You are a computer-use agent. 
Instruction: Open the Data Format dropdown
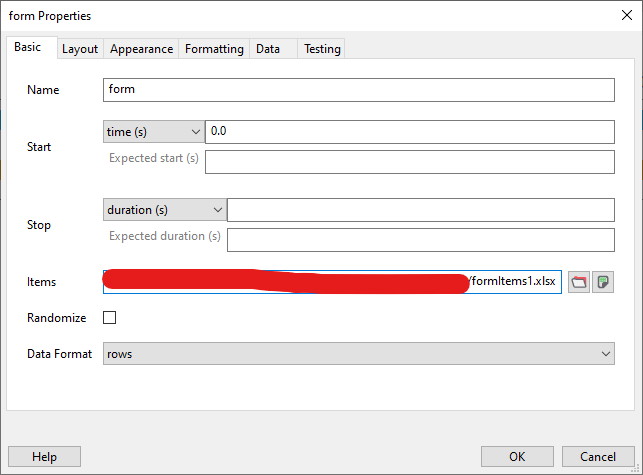[358, 354]
